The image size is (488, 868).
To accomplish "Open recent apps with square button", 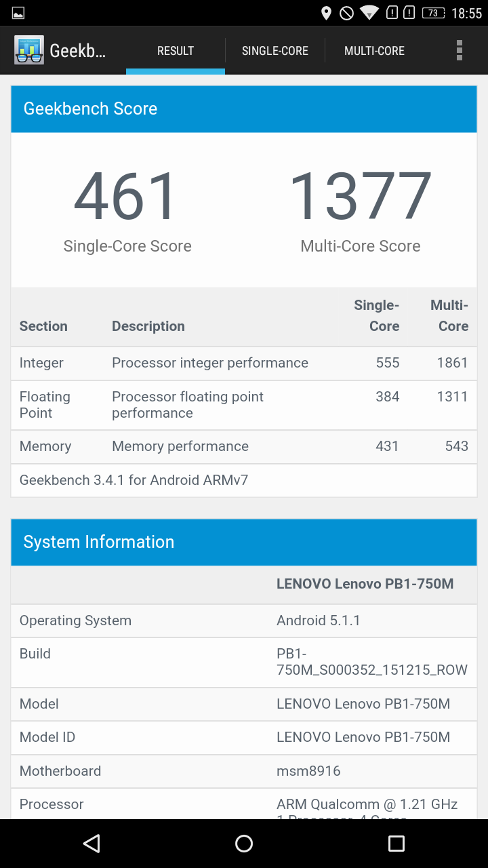I will (x=396, y=843).
